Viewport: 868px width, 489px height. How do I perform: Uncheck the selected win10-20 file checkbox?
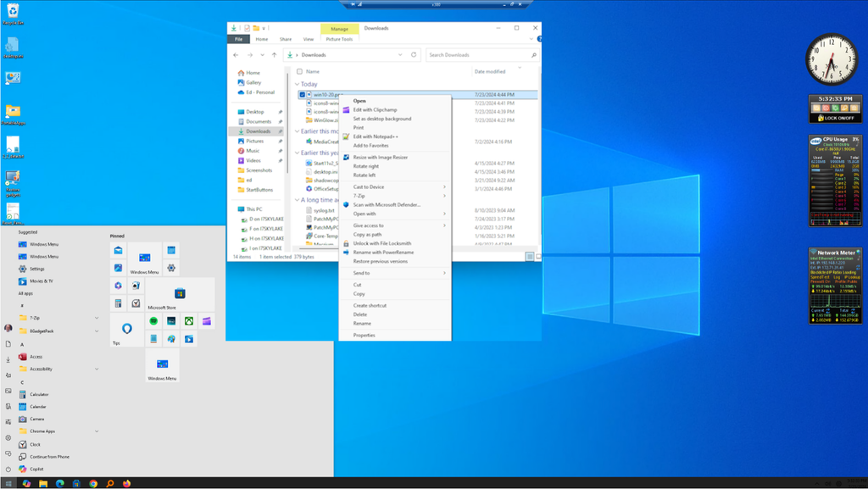click(301, 94)
